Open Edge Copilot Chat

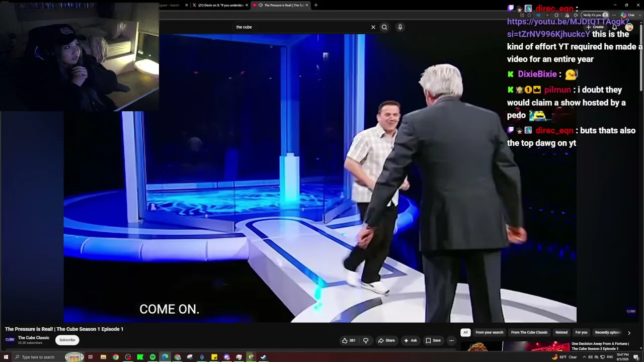[628, 15]
